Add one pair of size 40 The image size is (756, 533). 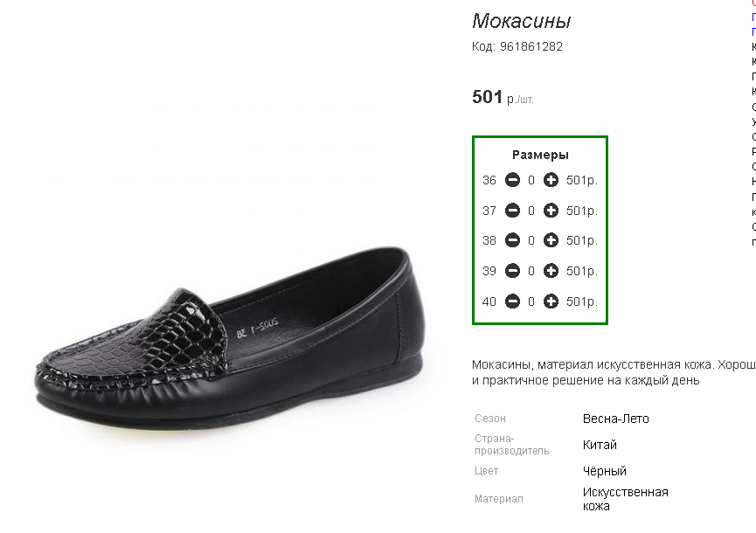point(551,301)
